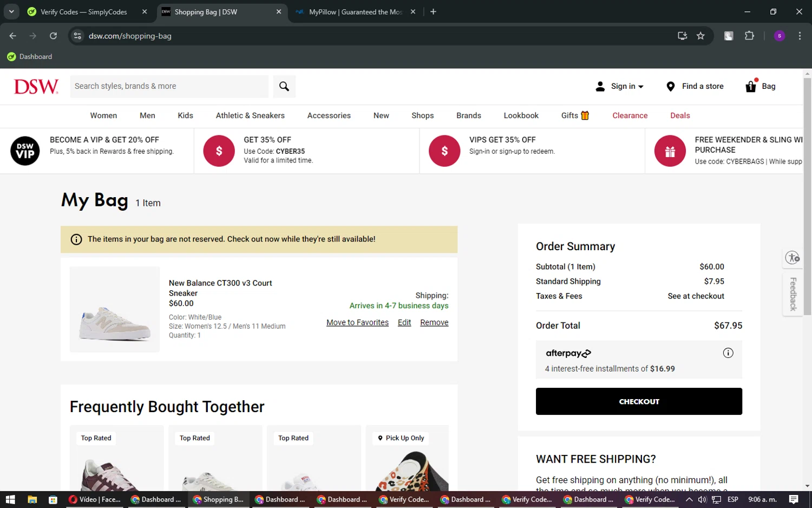The width and height of the screenshot is (812, 508).
Task: Open the Accessories menu
Action: pos(329,116)
